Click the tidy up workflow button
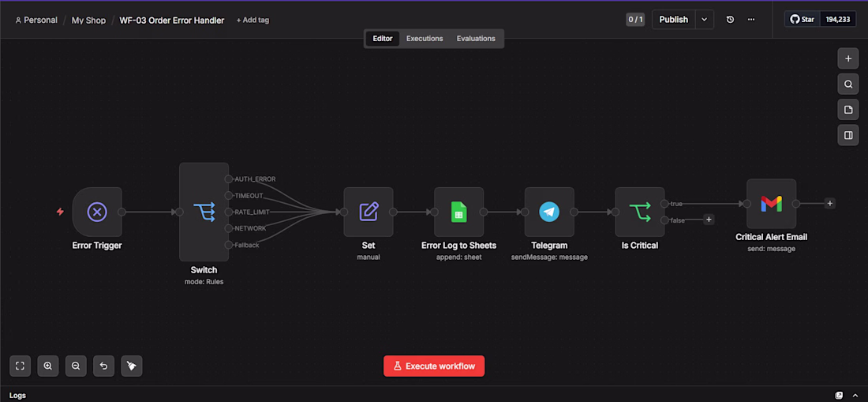 (x=132, y=366)
